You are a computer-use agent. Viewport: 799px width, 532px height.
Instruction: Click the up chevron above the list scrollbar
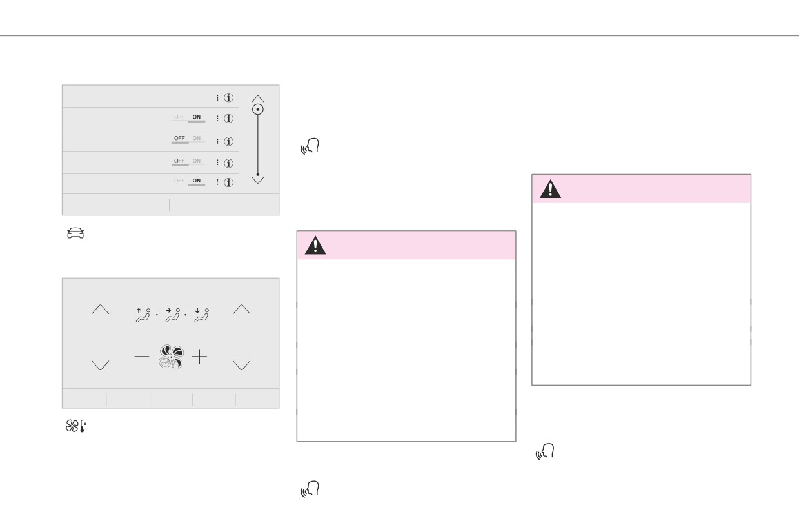[258, 99]
